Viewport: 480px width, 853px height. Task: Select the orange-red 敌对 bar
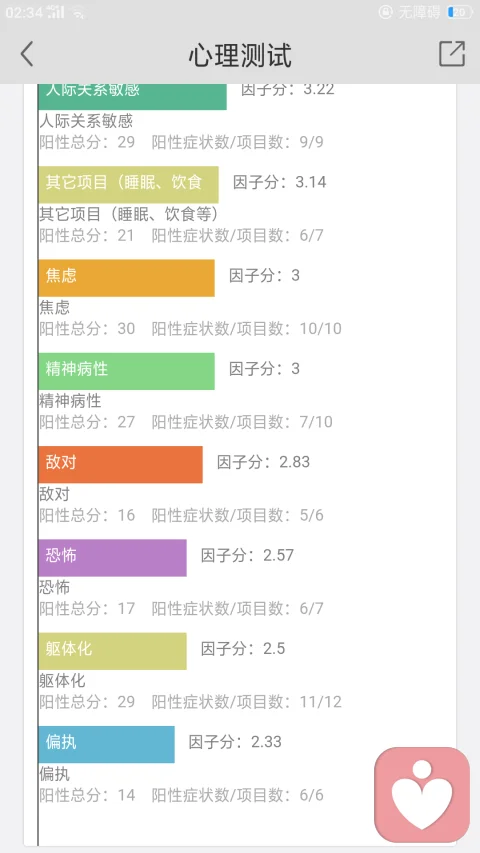120,465
